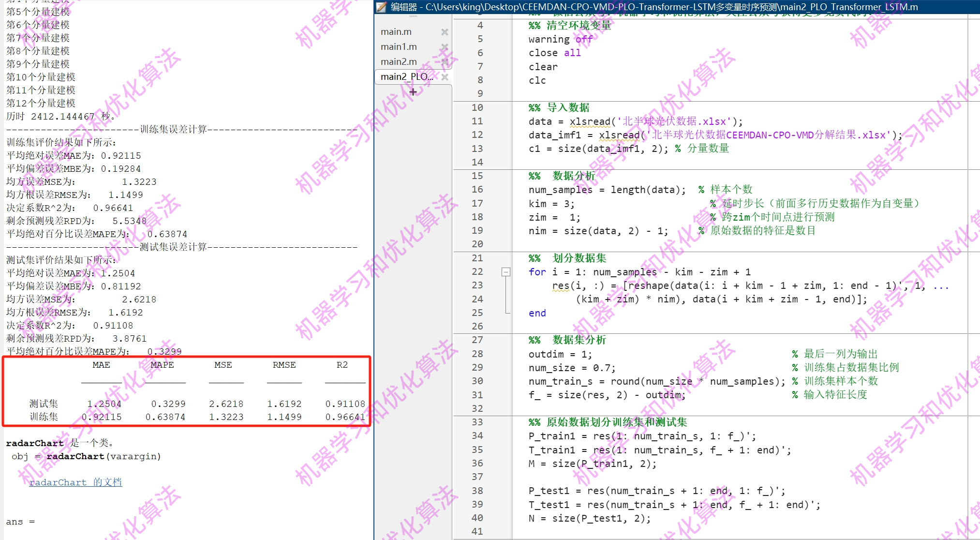980x540 pixels.
Task: Close the main.m file tab
Action: point(445,32)
